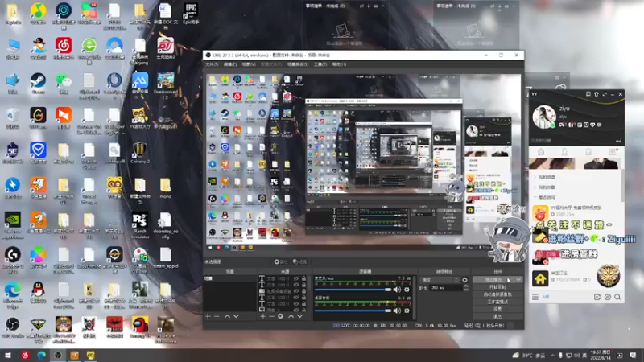644x362 pixels.
Task: Expand first YY channel group chevron
Action: pyautogui.click(x=535, y=177)
